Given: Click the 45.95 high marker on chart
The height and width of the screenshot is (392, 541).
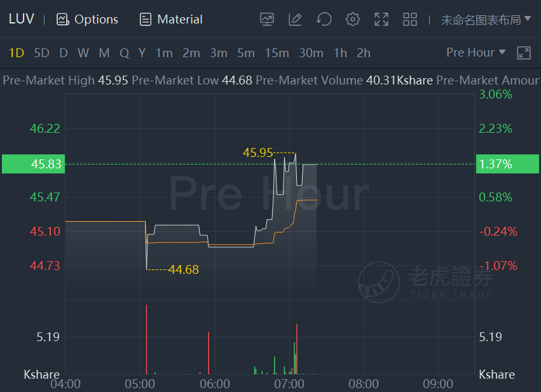Looking at the screenshot, I should pyautogui.click(x=257, y=152).
